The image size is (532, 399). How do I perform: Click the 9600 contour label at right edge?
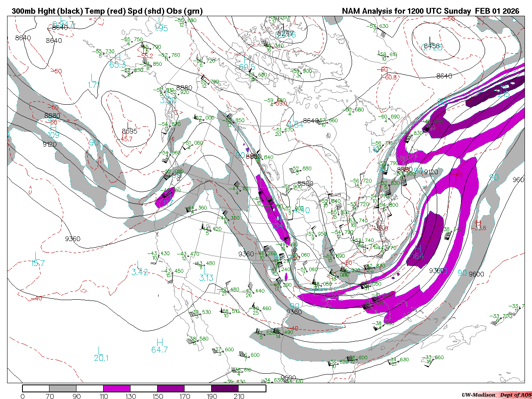(x=476, y=274)
